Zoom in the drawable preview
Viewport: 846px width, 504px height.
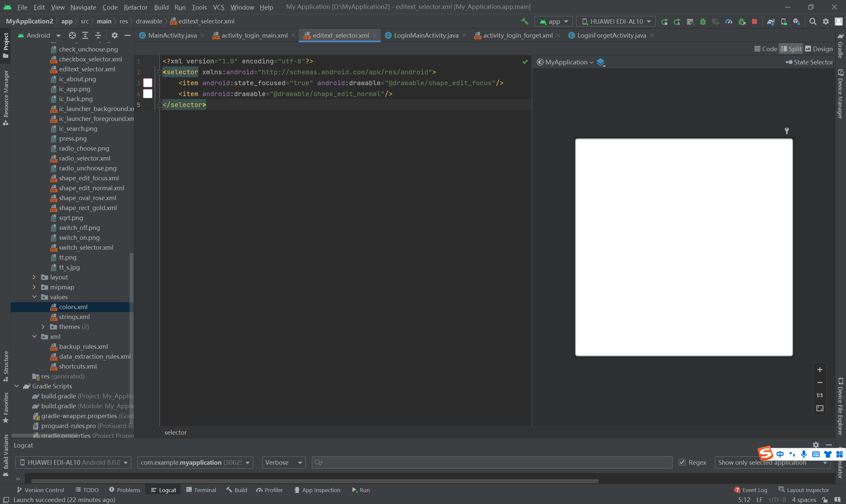pyautogui.click(x=820, y=370)
